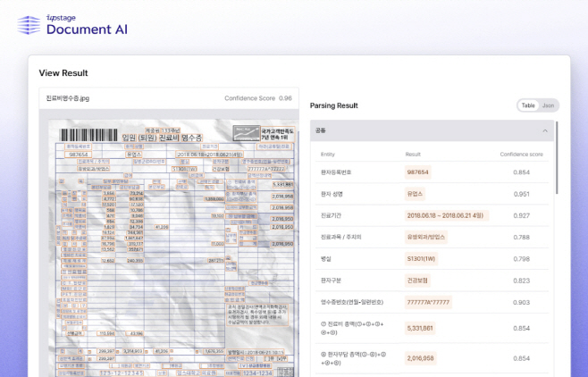Screen dimensions: 588x377
Task: Select the patient number result 987654
Action: tap(417, 172)
